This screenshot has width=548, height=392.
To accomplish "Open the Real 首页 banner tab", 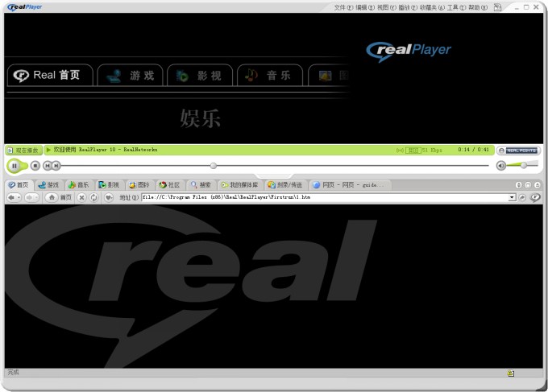I will (x=50, y=75).
